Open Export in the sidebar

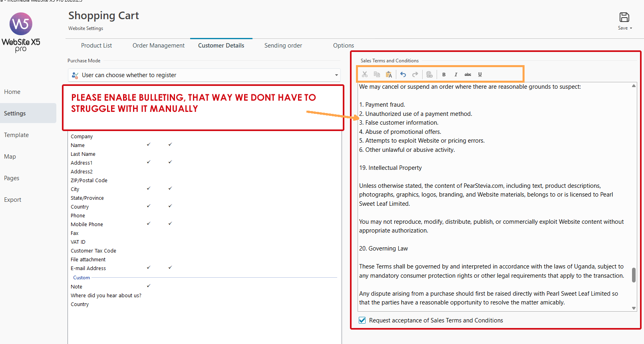(13, 200)
